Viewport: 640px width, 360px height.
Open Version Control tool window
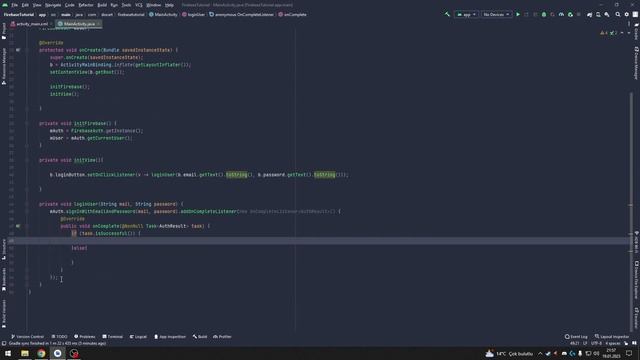[27, 337]
